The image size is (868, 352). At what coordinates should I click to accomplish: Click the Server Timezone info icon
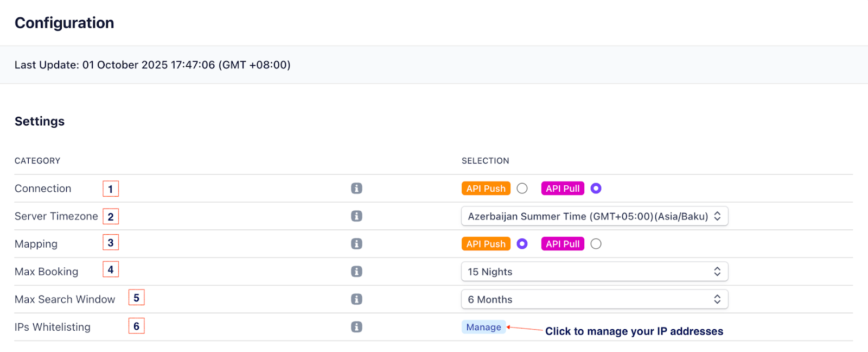click(x=356, y=216)
